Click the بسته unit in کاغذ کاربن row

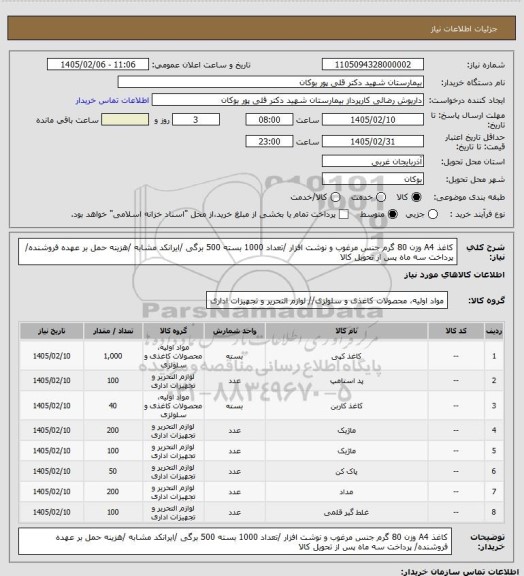(x=234, y=406)
